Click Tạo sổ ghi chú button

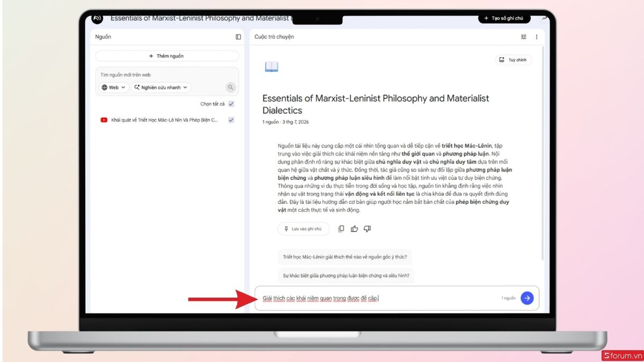[504, 18]
